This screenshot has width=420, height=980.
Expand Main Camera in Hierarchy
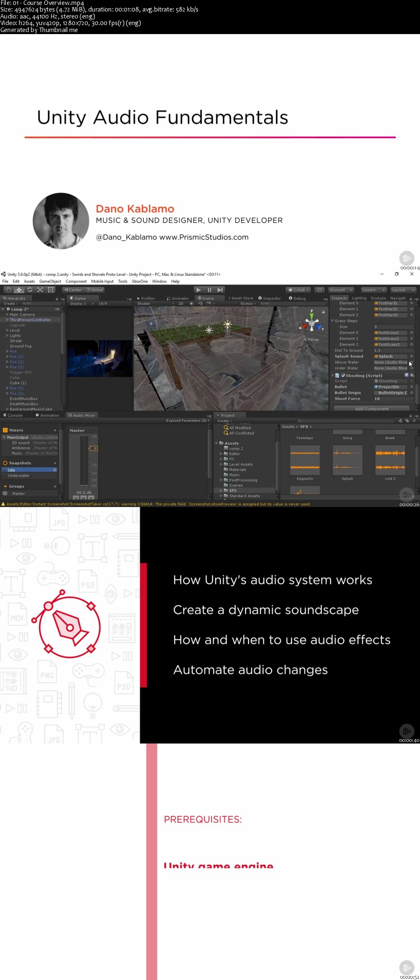[7, 315]
